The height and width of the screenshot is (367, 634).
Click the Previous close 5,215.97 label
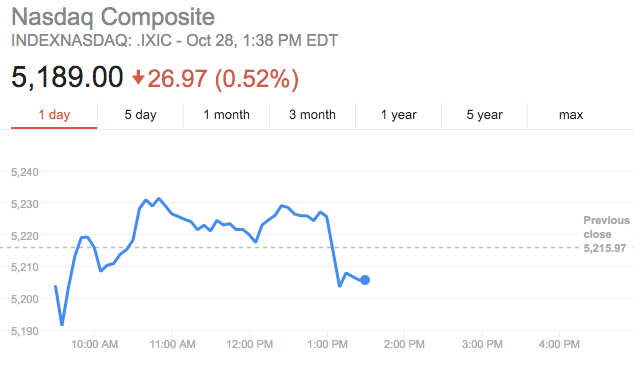pyautogui.click(x=606, y=234)
